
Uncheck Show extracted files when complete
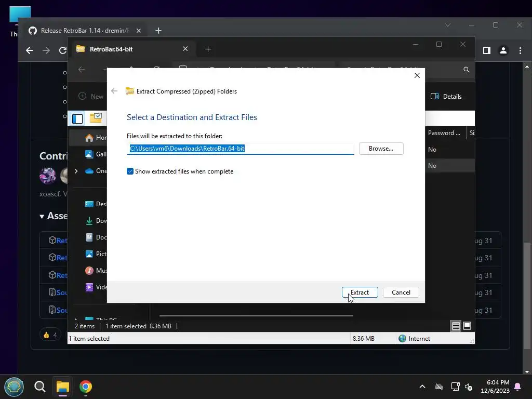[x=130, y=171]
